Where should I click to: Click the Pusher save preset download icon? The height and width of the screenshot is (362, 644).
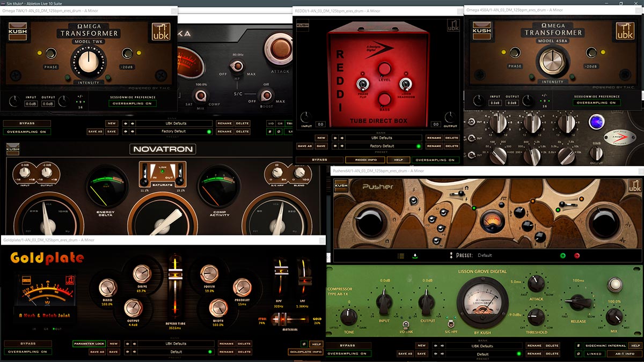pos(415,256)
